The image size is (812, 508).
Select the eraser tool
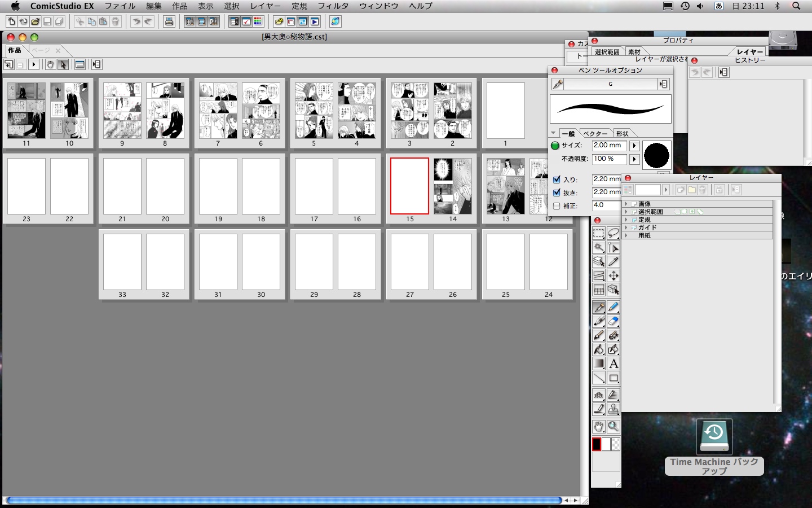(x=614, y=321)
